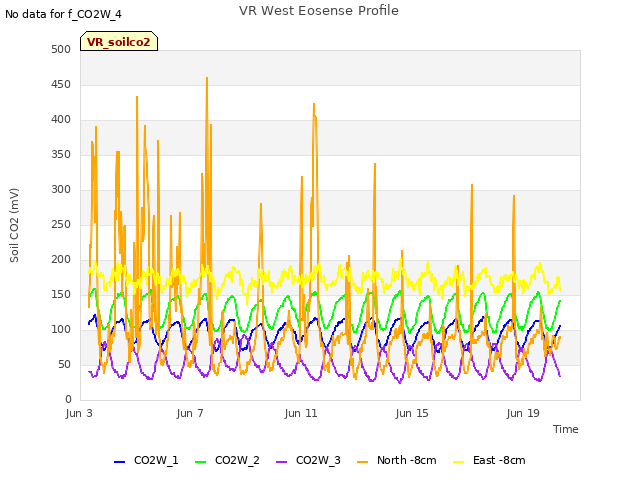Click the 150 y-axis tick label

(61, 295)
